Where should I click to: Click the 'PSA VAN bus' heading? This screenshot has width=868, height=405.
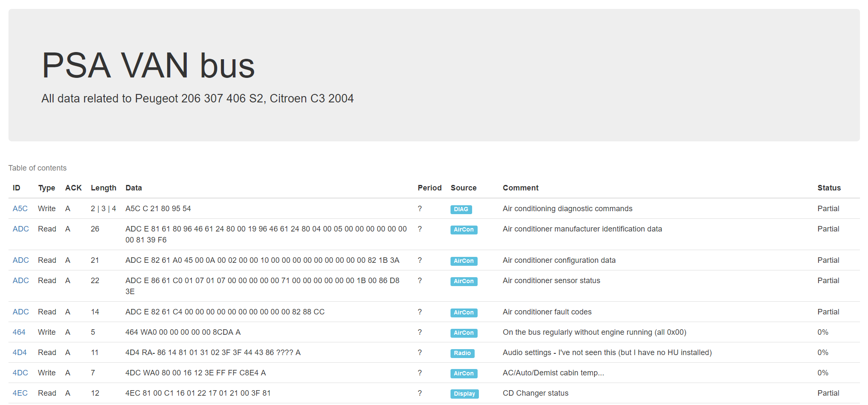pos(148,66)
